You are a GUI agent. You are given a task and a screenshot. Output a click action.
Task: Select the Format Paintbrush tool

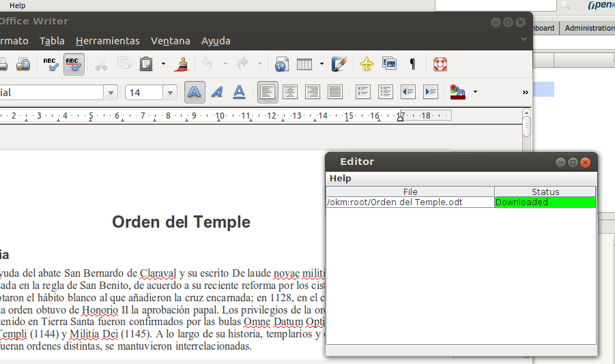[x=182, y=64]
